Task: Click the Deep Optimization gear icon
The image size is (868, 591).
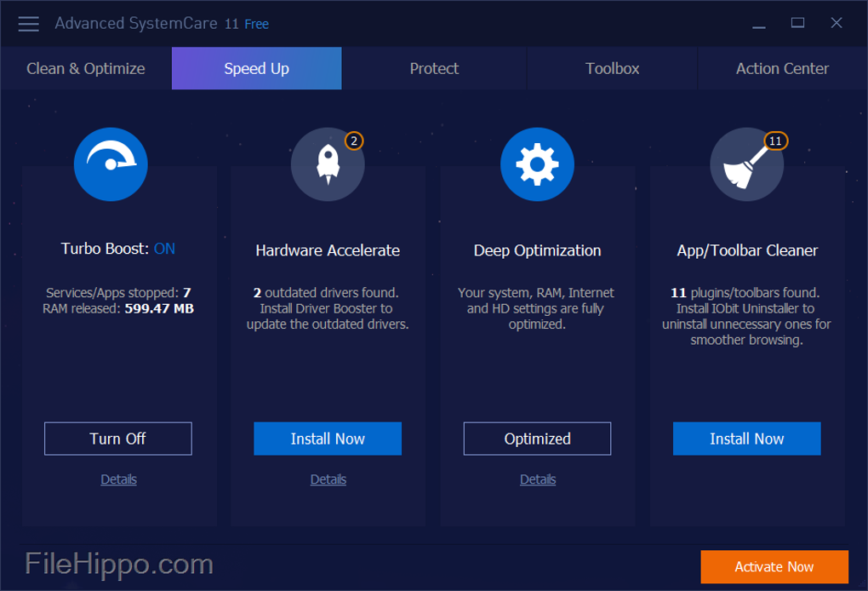Action: click(x=537, y=164)
